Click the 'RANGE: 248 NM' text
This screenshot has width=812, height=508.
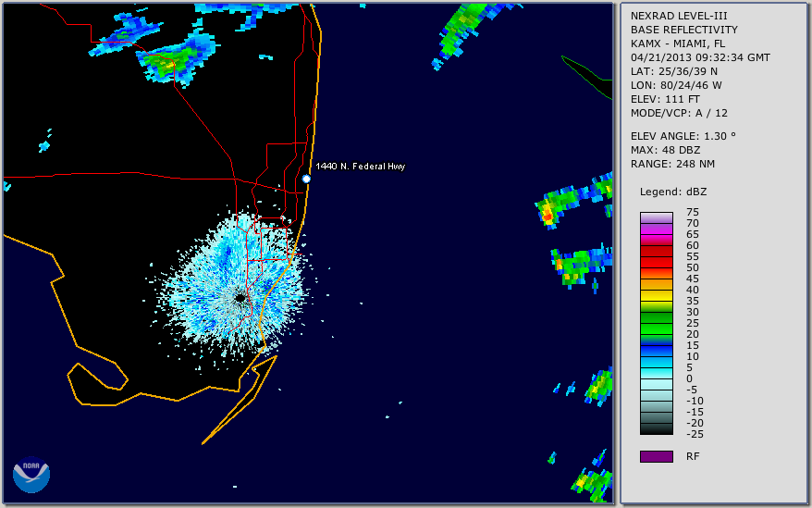tap(672, 165)
